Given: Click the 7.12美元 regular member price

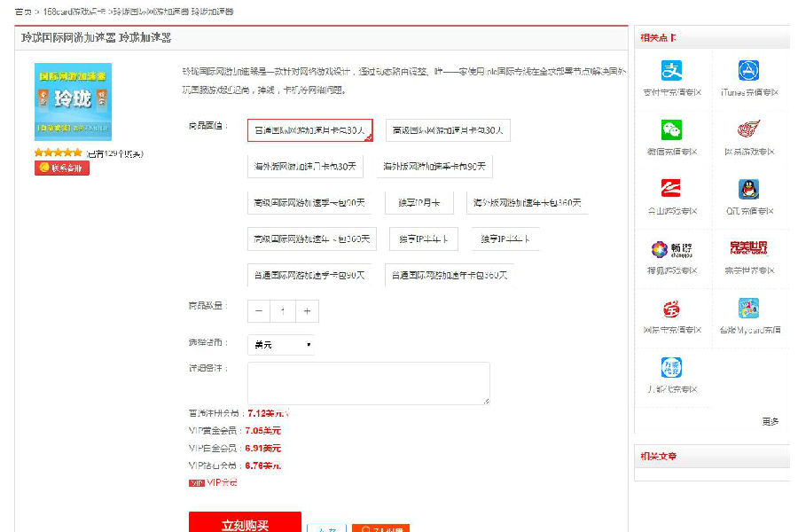Looking at the screenshot, I should 268,413.
